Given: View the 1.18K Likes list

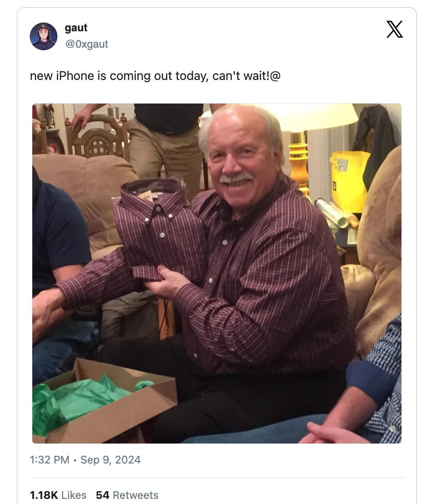Looking at the screenshot, I should (58, 495).
